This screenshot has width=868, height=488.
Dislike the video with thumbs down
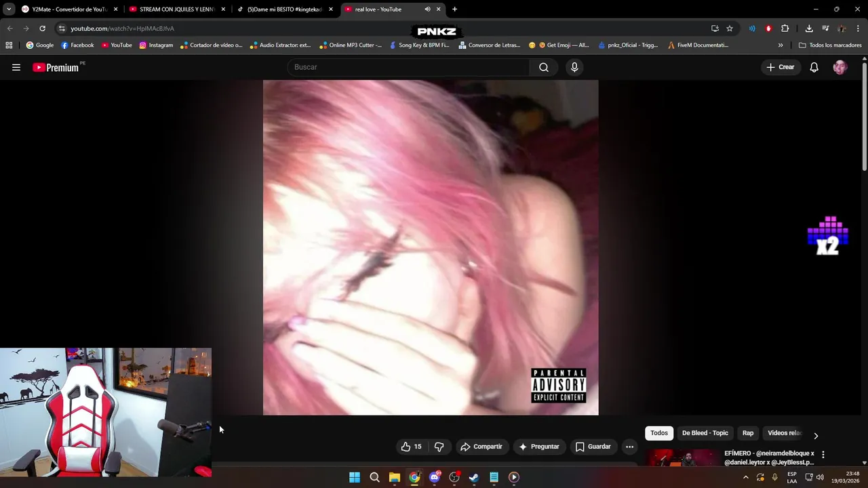coord(439,447)
